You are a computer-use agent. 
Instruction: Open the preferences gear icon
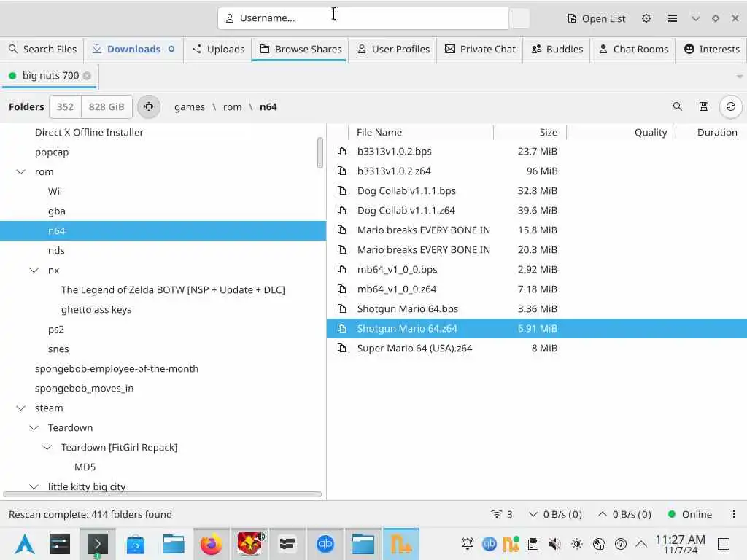646,18
